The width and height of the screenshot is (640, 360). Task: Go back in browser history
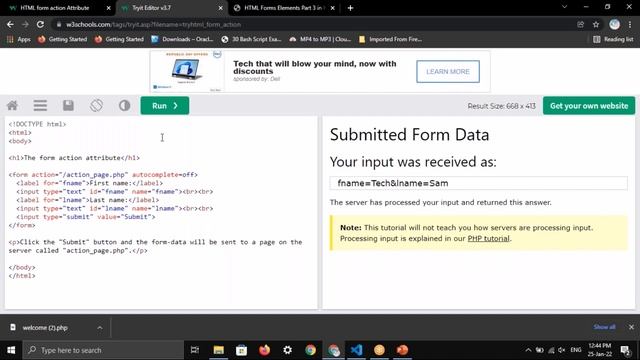coord(10,24)
